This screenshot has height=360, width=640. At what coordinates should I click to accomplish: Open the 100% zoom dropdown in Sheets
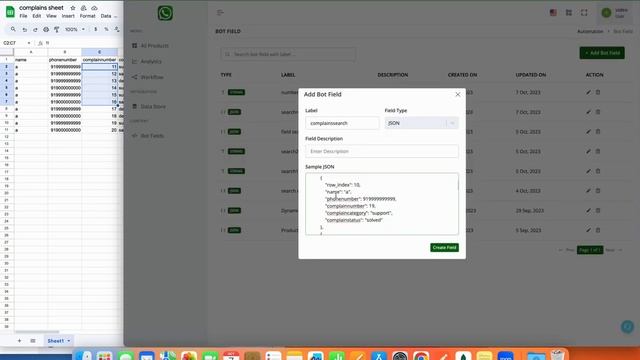coord(75,29)
